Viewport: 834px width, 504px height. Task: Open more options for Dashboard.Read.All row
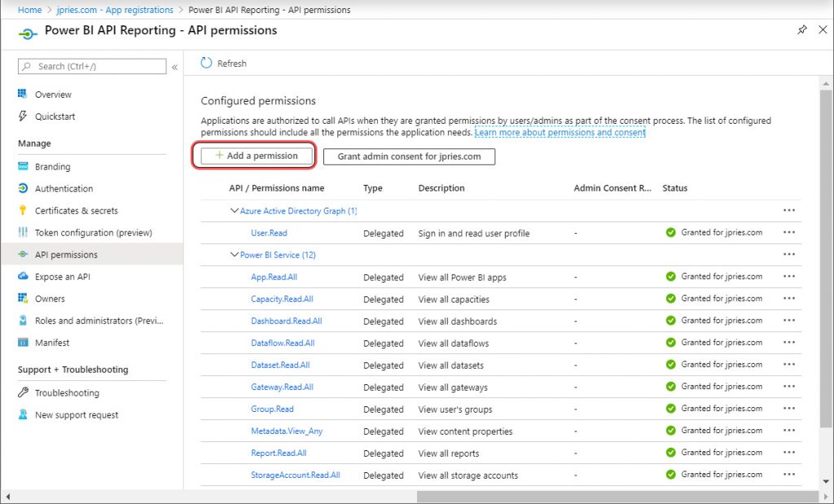tap(788, 321)
